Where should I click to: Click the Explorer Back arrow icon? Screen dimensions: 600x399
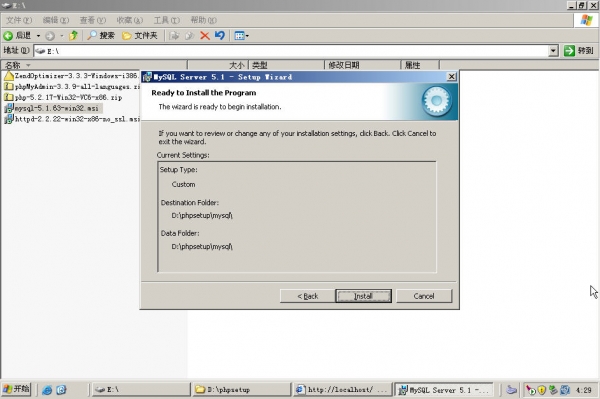click(8, 36)
